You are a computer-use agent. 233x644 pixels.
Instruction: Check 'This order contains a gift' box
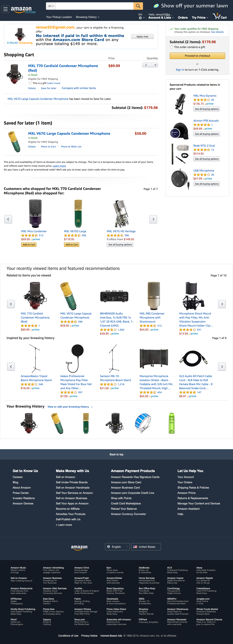[172, 47]
